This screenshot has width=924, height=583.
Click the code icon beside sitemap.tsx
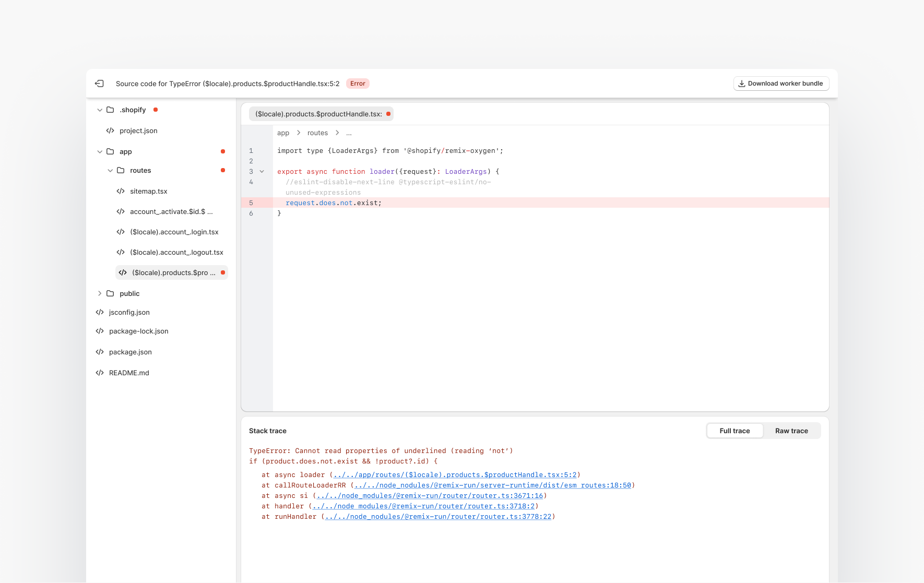pyautogui.click(x=121, y=191)
